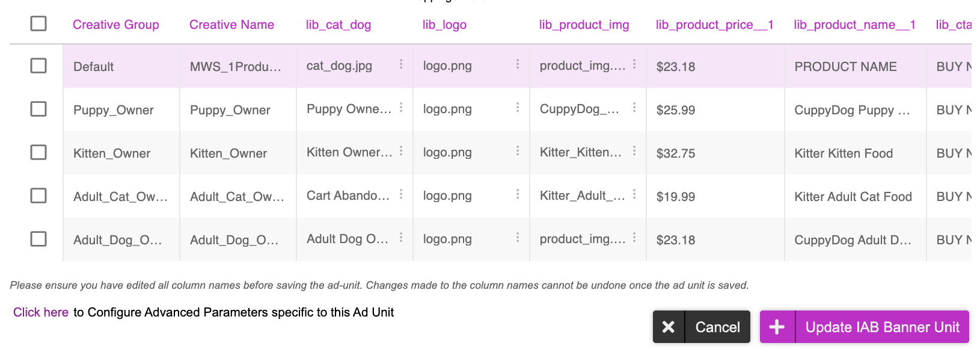Check the Puppy_Owner row checkbox

pos(38,109)
